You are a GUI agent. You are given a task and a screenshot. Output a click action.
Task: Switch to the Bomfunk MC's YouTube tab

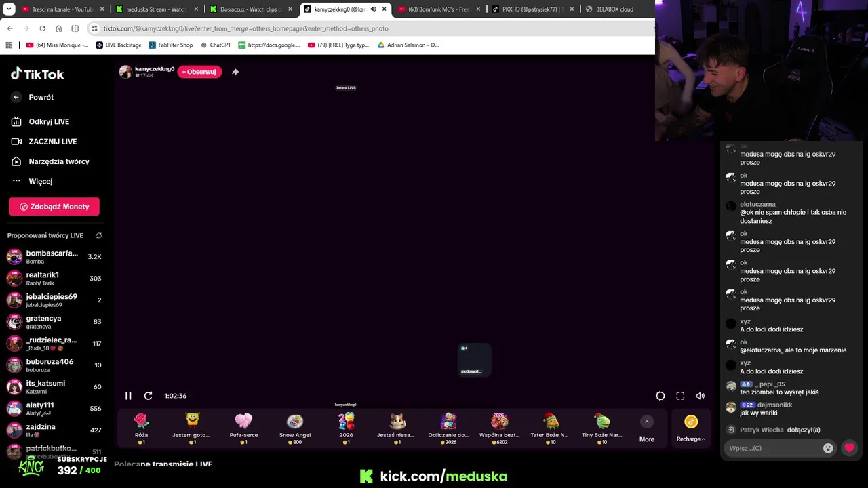(x=438, y=9)
